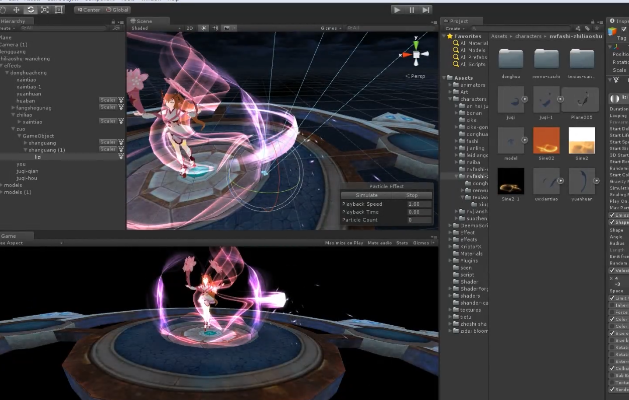629x400 pixels.
Task: Open the Scene view Gizmos dropdown
Action: (330, 28)
